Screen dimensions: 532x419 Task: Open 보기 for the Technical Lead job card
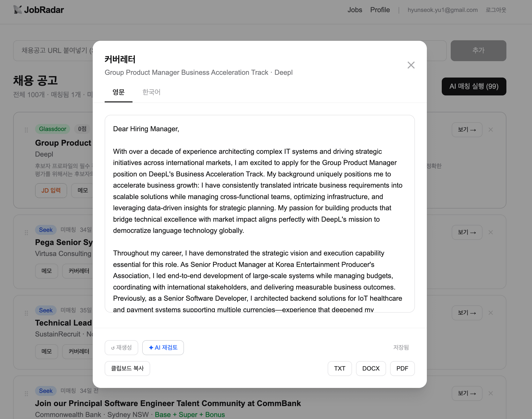pos(467,313)
